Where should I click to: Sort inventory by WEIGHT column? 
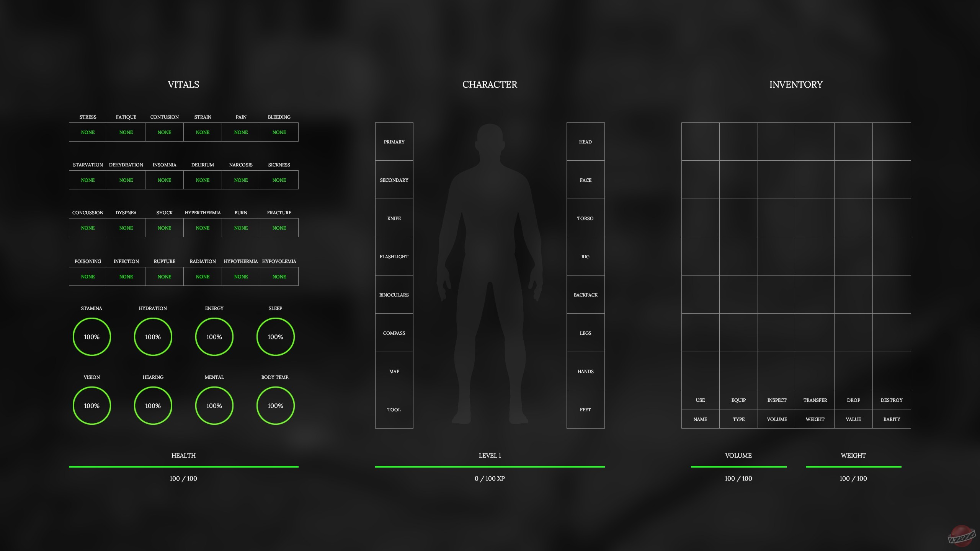815,419
